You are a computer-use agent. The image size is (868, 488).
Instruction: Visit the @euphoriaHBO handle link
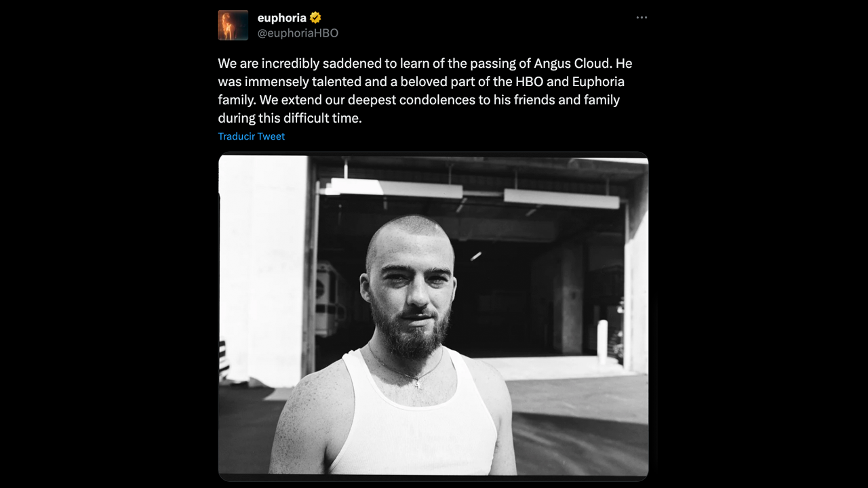pyautogui.click(x=298, y=33)
